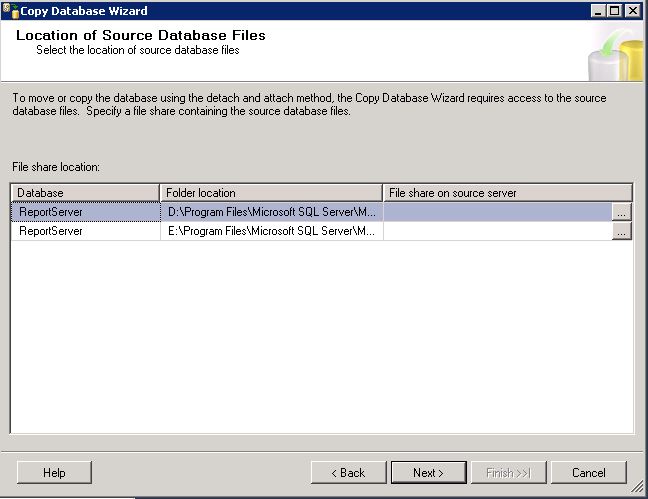Go to previous step with Back

[348, 473]
